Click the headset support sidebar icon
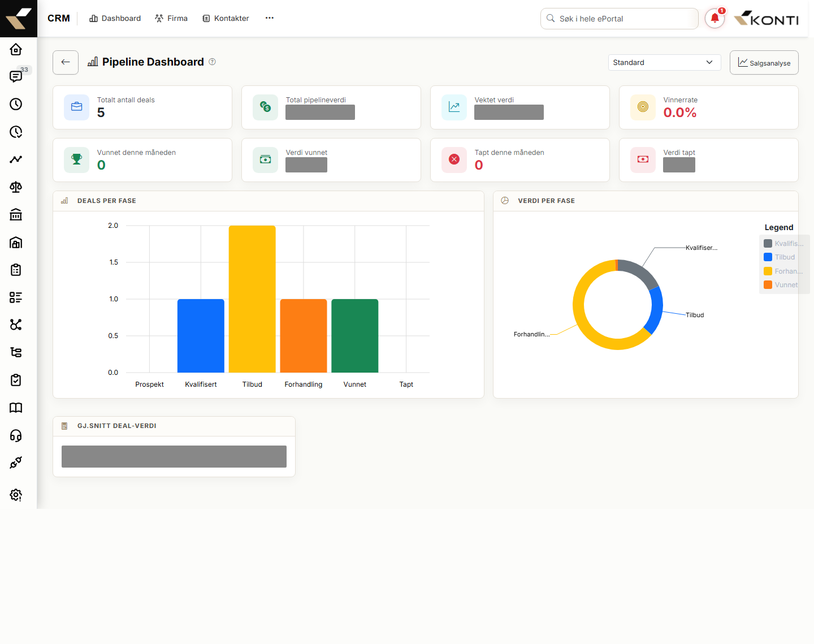The height and width of the screenshot is (644, 814). (16, 435)
